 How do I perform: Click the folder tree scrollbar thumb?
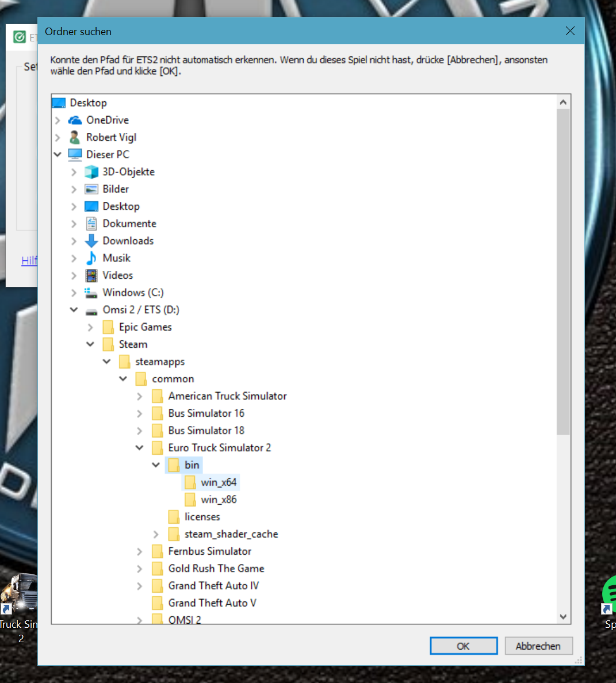(563, 272)
